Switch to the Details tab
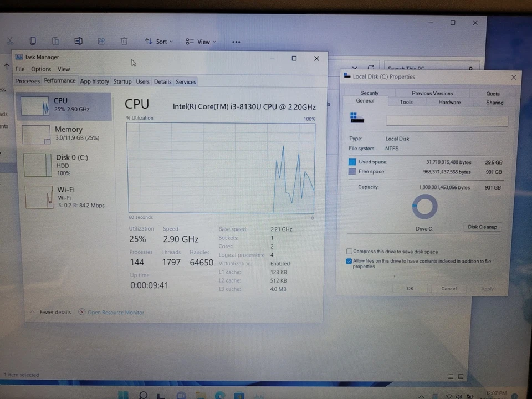Image resolution: width=532 pixels, height=399 pixels. 162,82
